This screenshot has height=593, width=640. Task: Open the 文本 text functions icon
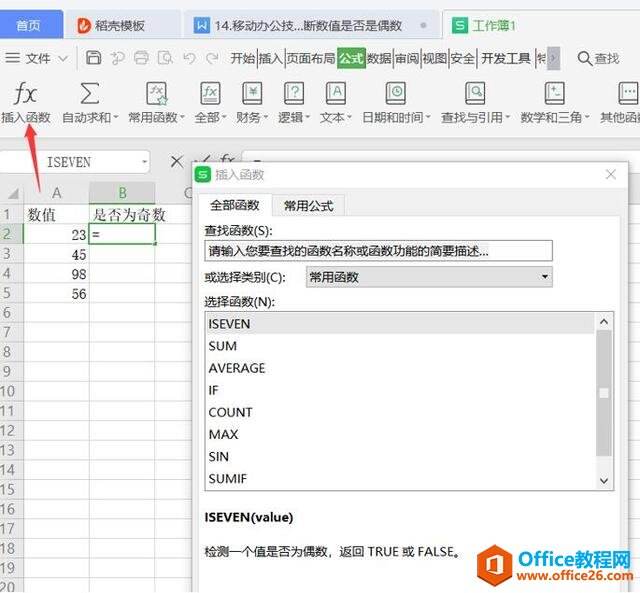tap(336, 93)
